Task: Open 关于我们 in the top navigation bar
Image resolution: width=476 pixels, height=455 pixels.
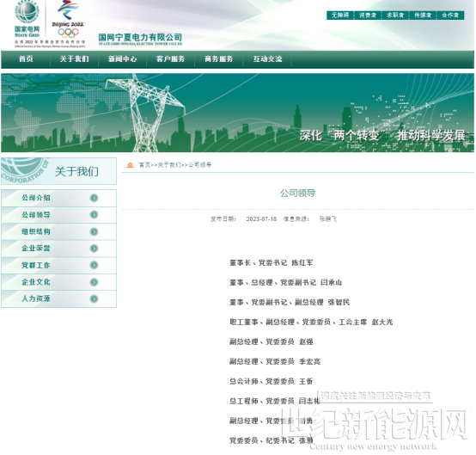Action: click(74, 59)
